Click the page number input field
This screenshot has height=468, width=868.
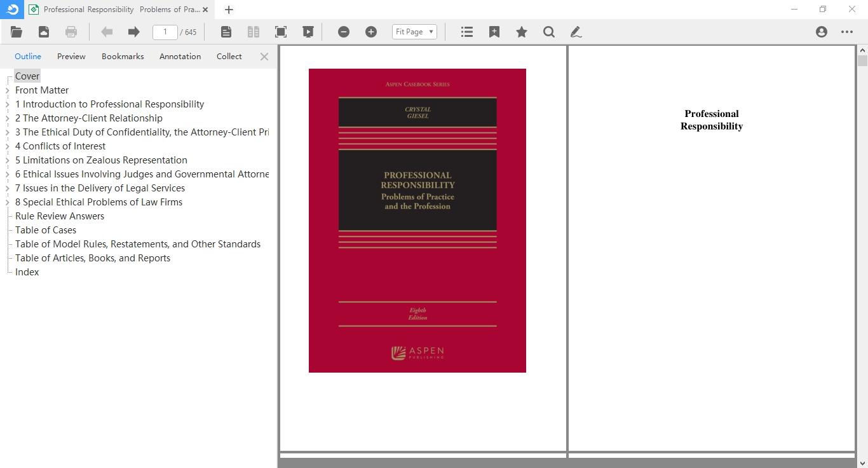[x=165, y=32]
